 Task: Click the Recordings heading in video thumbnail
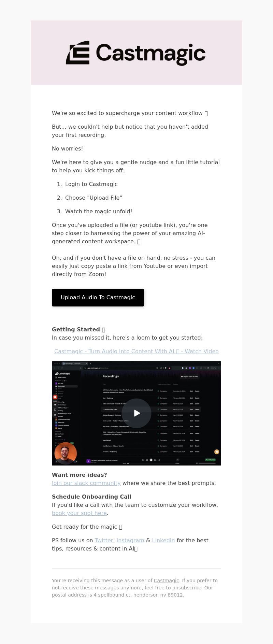[x=111, y=376]
